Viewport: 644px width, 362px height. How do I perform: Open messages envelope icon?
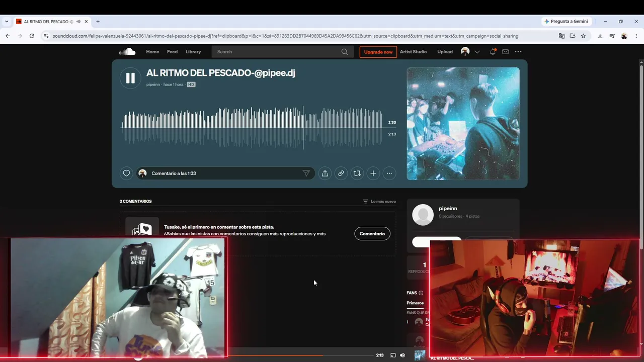[506, 52]
